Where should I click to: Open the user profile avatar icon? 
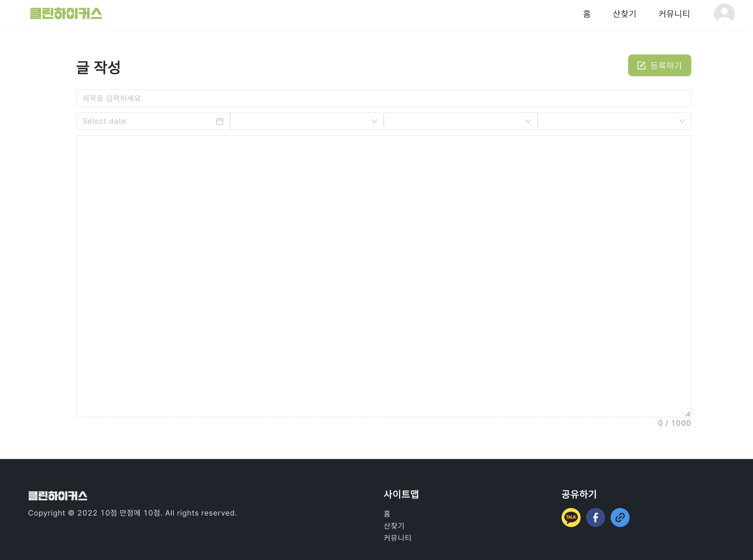pos(724,14)
